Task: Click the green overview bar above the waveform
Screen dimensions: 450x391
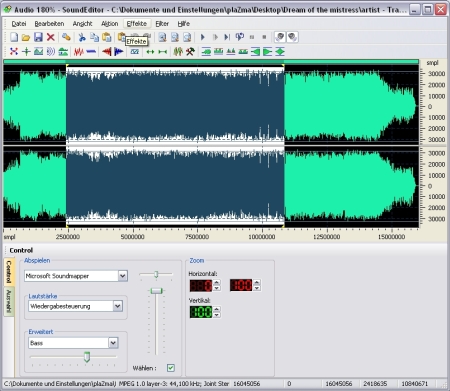Action: (x=211, y=61)
